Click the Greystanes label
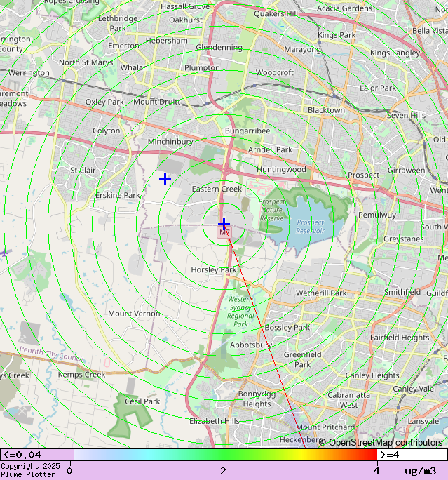 (x=404, y=239)
